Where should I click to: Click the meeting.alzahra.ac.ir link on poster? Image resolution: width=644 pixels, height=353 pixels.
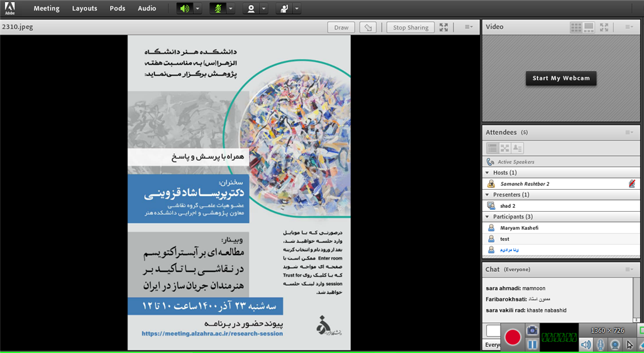[x=213, y=334]
